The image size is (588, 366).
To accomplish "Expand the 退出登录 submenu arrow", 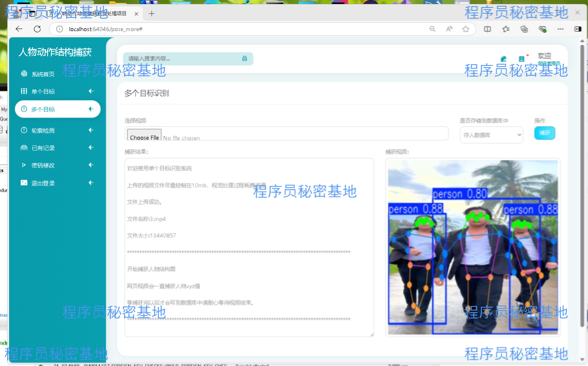I will pyautogui.click(x=91, y=183).
